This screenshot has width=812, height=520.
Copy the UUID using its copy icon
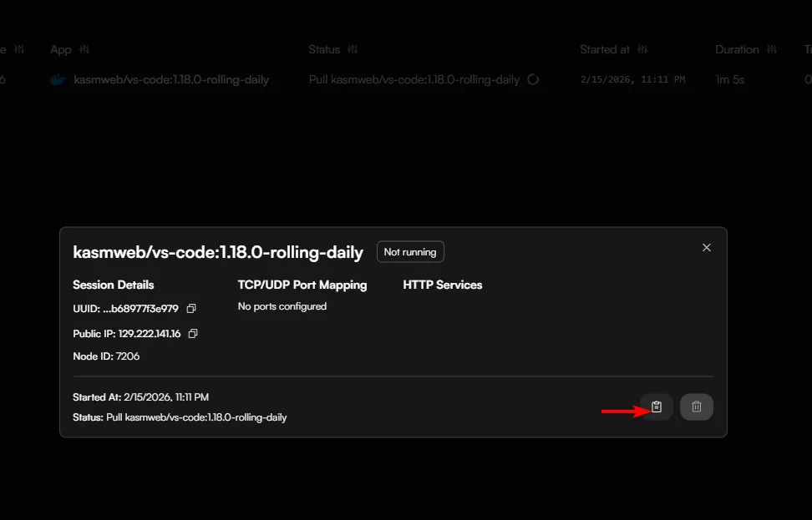pos(191,308)
